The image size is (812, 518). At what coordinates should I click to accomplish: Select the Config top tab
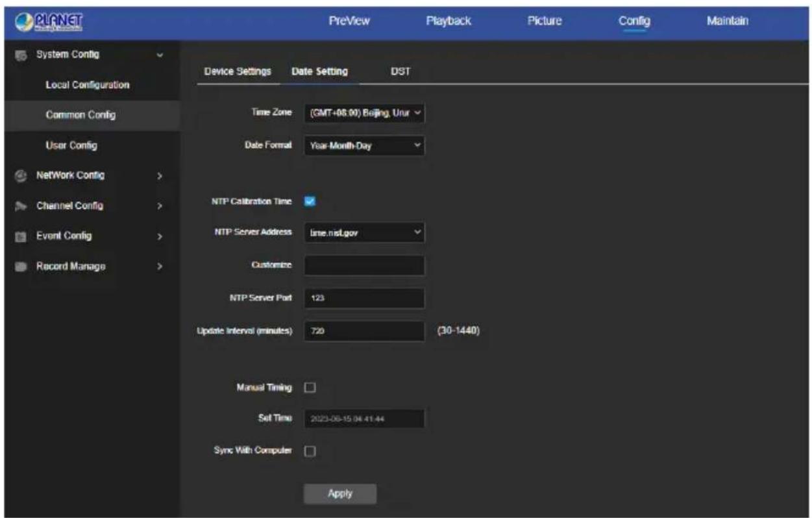point(635,21)
